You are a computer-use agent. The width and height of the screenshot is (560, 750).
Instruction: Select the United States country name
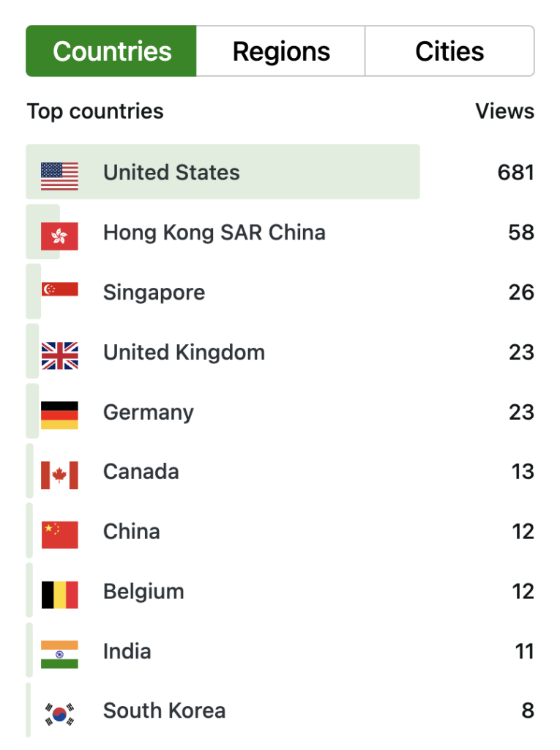(171, 173)
